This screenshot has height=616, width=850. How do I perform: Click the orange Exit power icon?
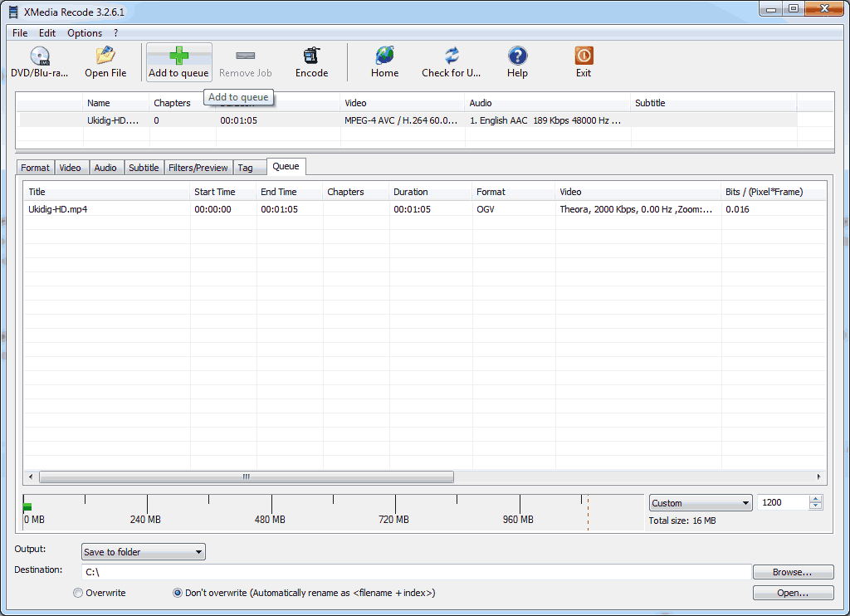pyautogui.click(x=584, y=56)
